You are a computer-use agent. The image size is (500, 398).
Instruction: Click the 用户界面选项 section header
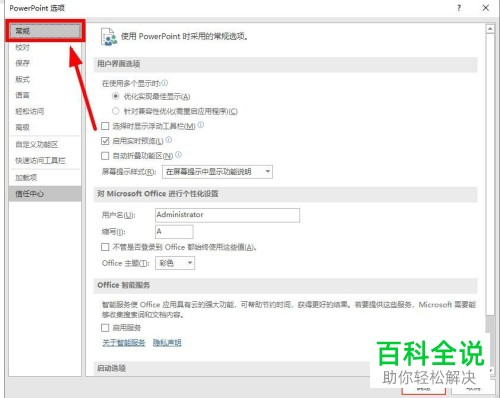(286, 64)
